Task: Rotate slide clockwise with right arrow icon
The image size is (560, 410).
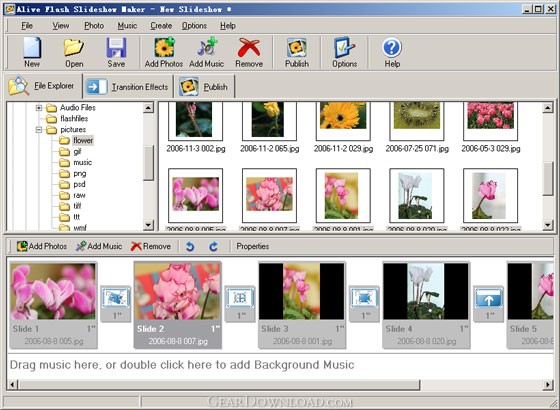Action: pyautogui.click(x=213, y=246)
